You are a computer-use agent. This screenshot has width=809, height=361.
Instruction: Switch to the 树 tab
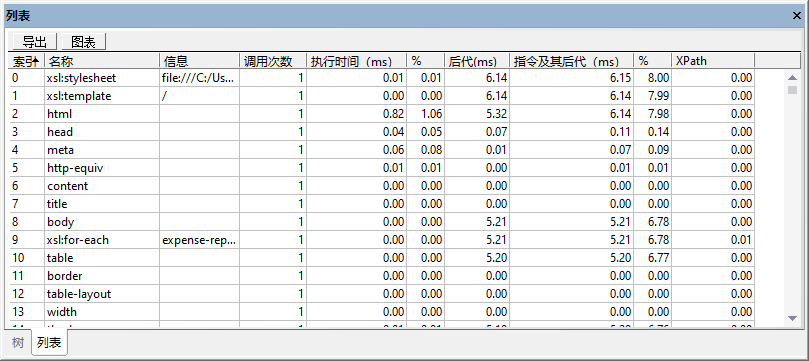point(18,343)
